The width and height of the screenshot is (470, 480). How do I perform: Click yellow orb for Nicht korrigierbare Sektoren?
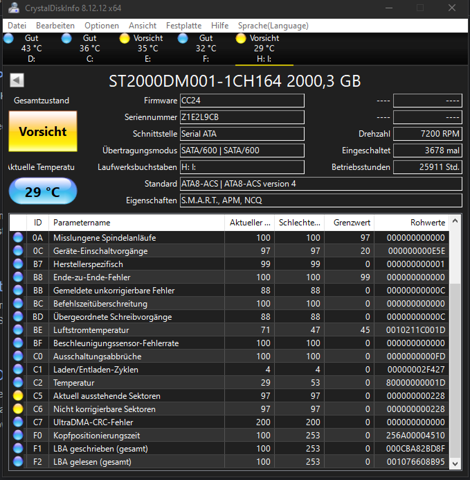pyautogui.click(x=18, y=409)
